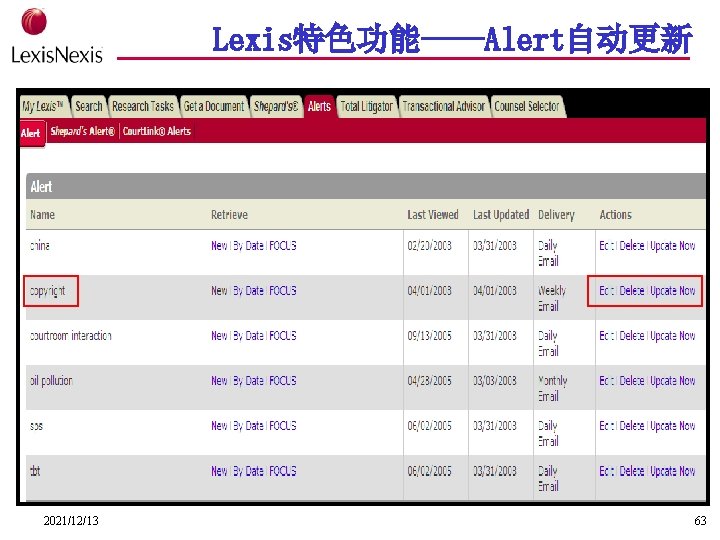Click New link for china alert

pos(219,246)
